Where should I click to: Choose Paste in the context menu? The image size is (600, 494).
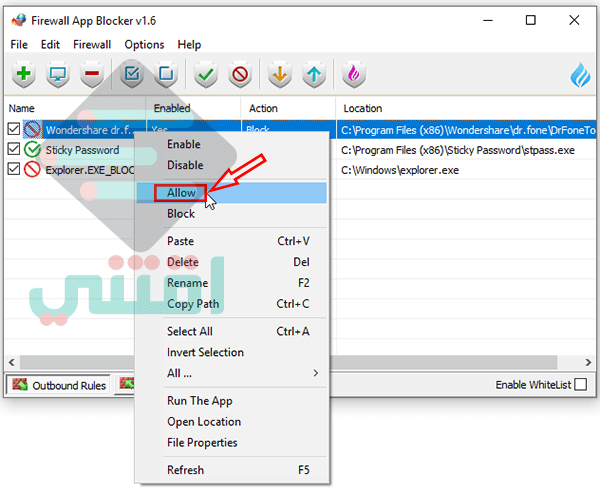[232, 241]
